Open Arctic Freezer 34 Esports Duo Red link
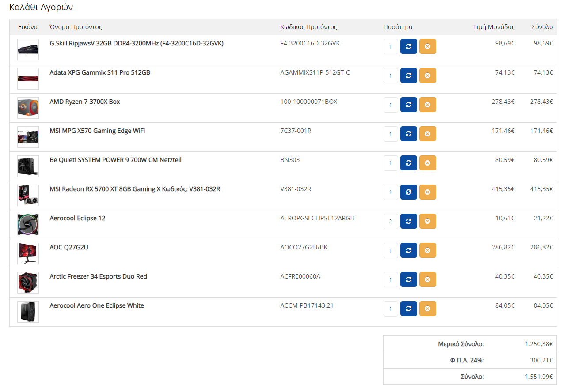This screenshot has width=570, height=392. [98, 276]
